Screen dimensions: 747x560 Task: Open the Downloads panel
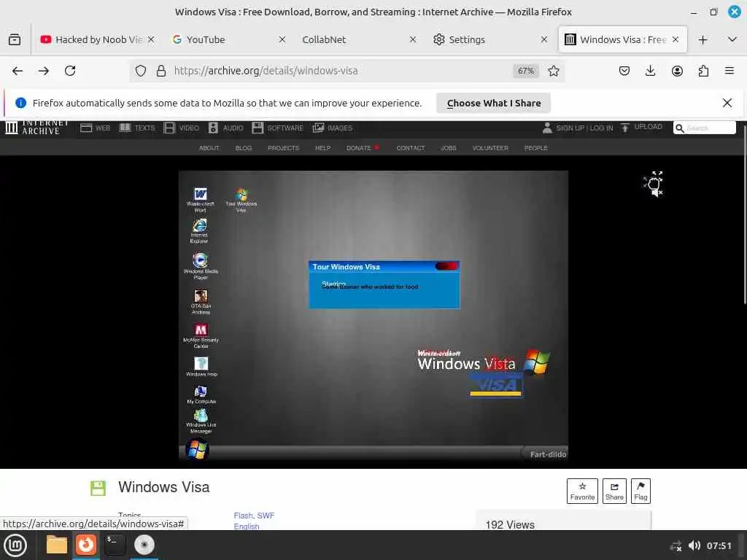click(650, 71)
